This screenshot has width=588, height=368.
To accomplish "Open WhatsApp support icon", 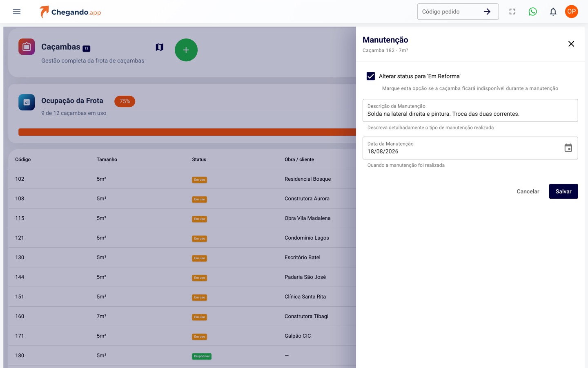I will [532, 11].
